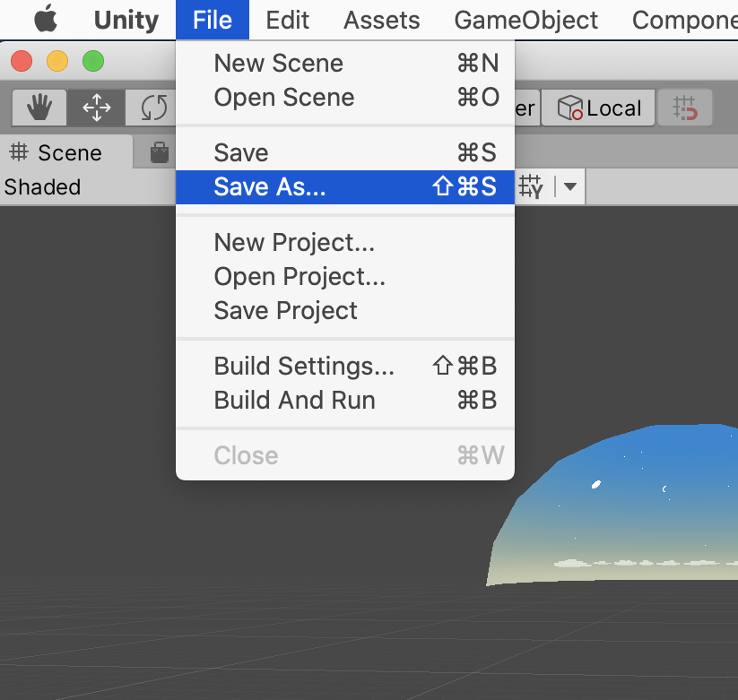Image resolution: width=738 pixels, height=700 pixels.
Task: Open the Apple menu
Action: (x=46, y=20)
